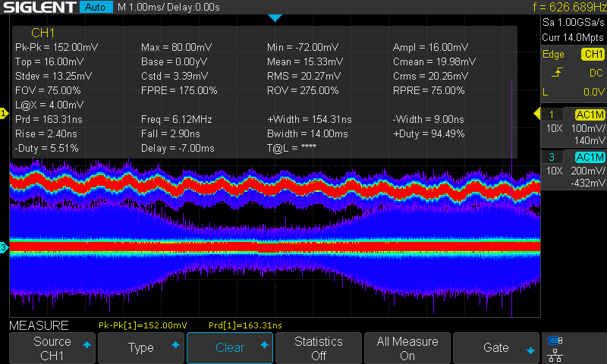The image size is (607, 364).
Task: Click the +Width = 154.31ns measurement
Action: coord(310,120)
